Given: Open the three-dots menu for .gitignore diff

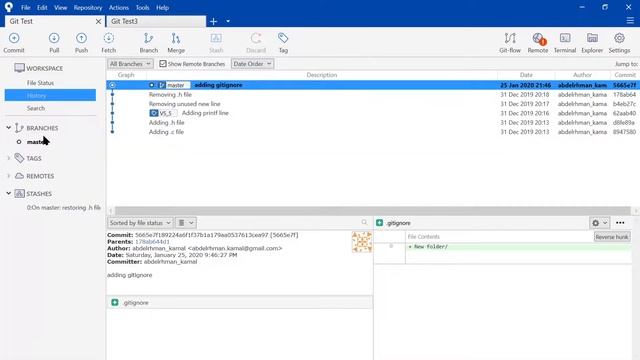Looking at the screenshot, I should (620, 223).
